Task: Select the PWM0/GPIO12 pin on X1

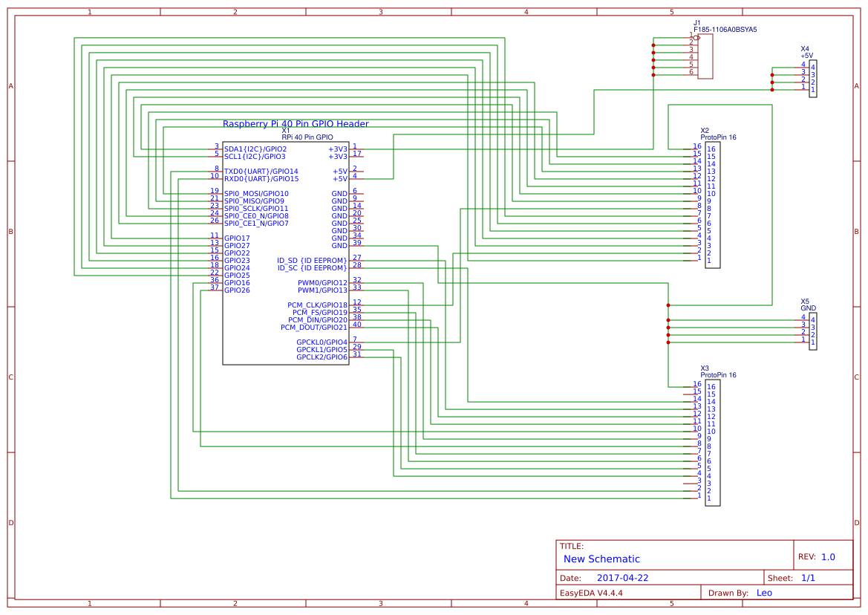Action: (322, 283)
